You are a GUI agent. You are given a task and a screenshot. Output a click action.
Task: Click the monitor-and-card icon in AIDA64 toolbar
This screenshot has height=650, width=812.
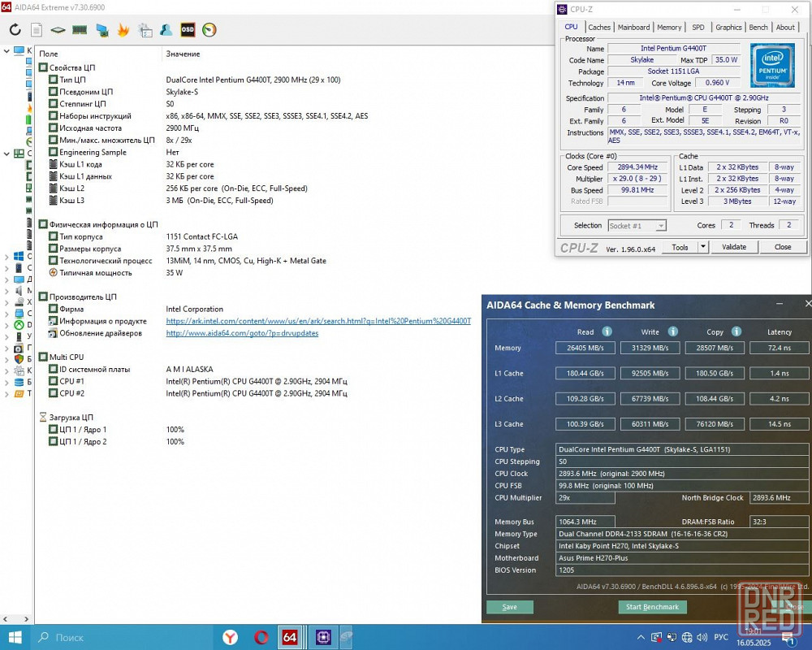(x=102, y=30)
